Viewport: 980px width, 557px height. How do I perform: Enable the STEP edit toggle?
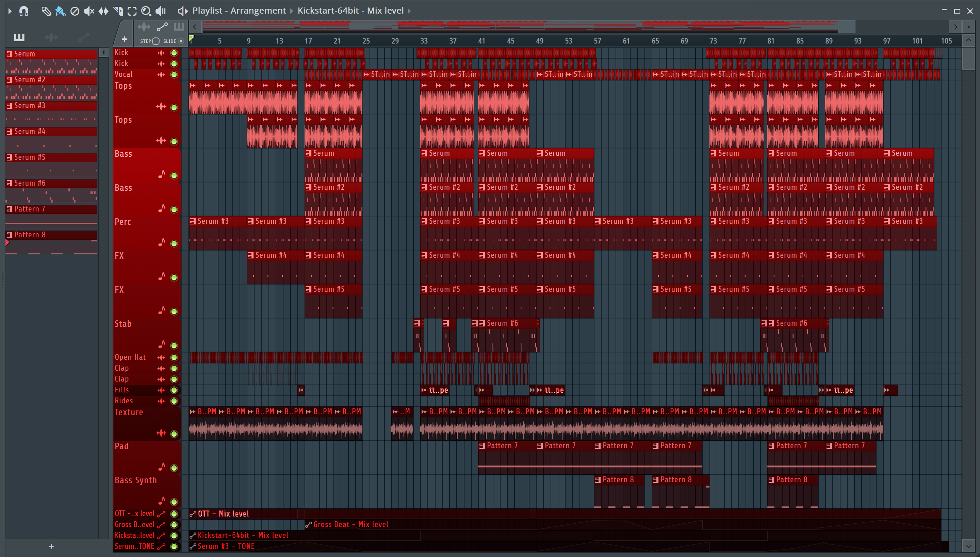(156, 41)
